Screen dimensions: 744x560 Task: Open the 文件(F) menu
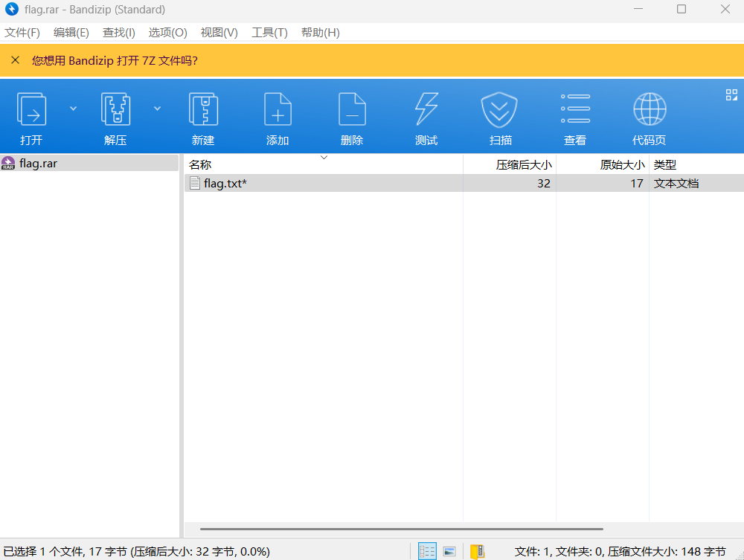point(22,33)
